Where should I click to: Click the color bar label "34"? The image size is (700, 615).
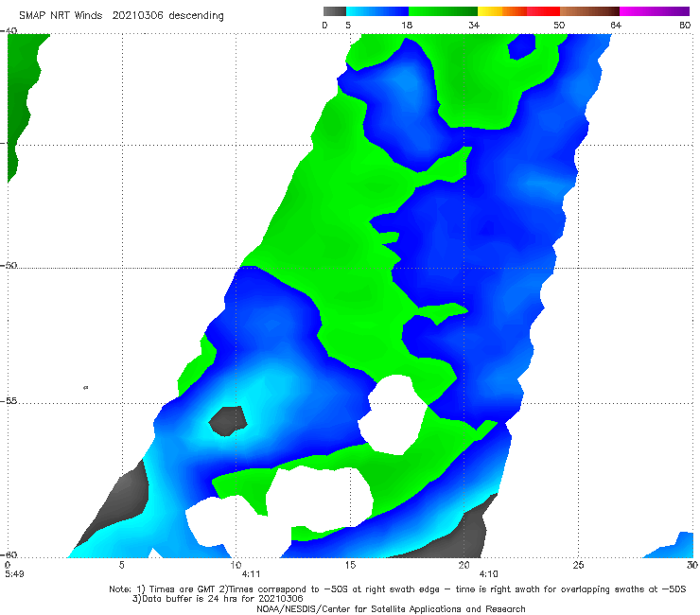[474, 25]
